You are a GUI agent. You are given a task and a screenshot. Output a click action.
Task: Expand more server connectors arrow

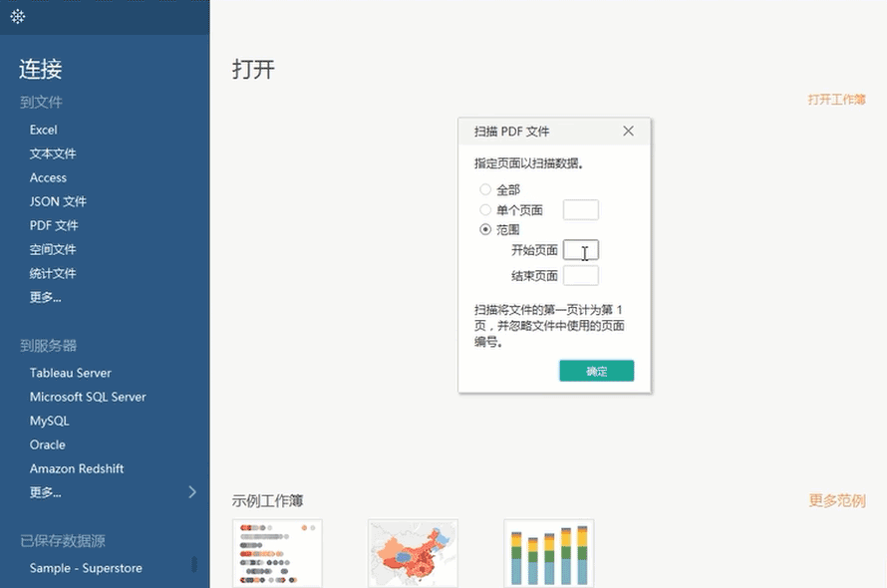tap(192, 491)
